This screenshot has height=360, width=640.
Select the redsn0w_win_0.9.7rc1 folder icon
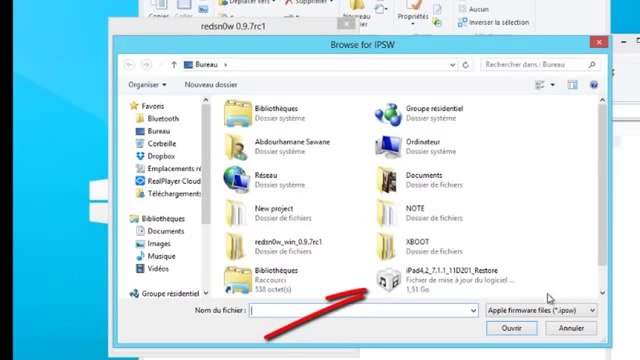coord(235,247)
